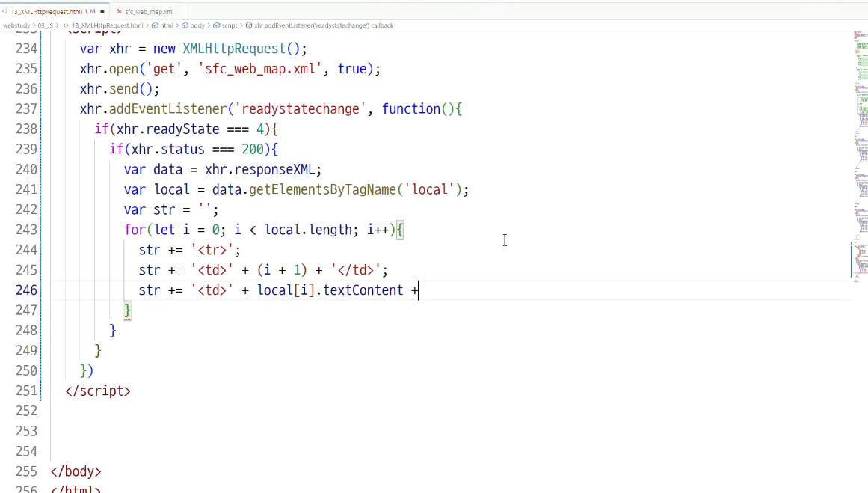Click the 'readystatechange' string on line 237
Image resolution: width=868 pixels, height=493 pixels.
(301, 109)
